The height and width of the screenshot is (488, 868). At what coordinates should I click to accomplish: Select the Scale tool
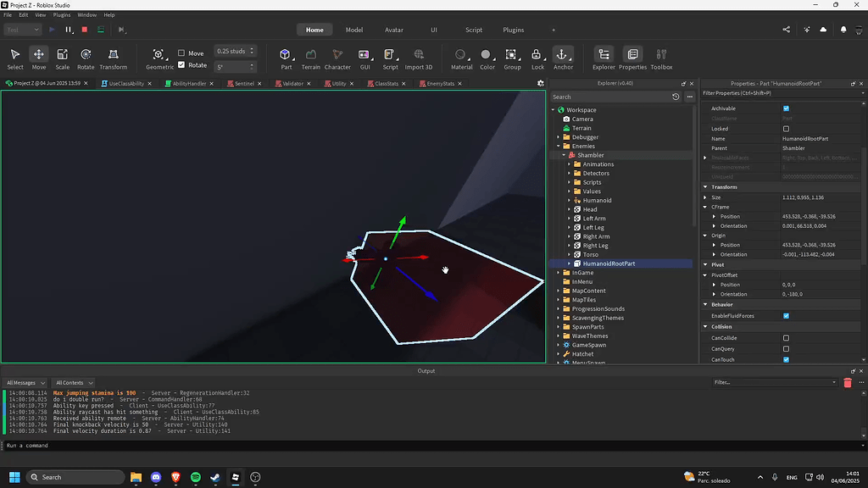[x=62, y=58]
